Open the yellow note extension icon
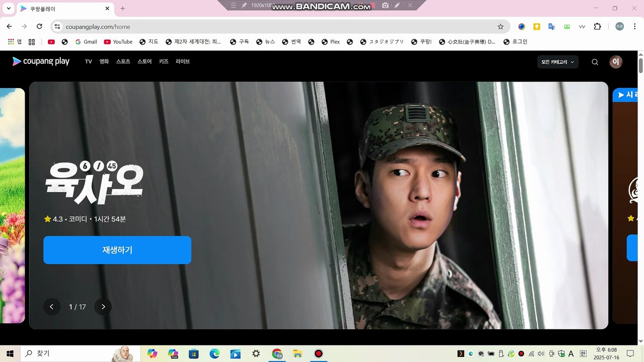The image size is (644, 362). click(x=537, y=27)
